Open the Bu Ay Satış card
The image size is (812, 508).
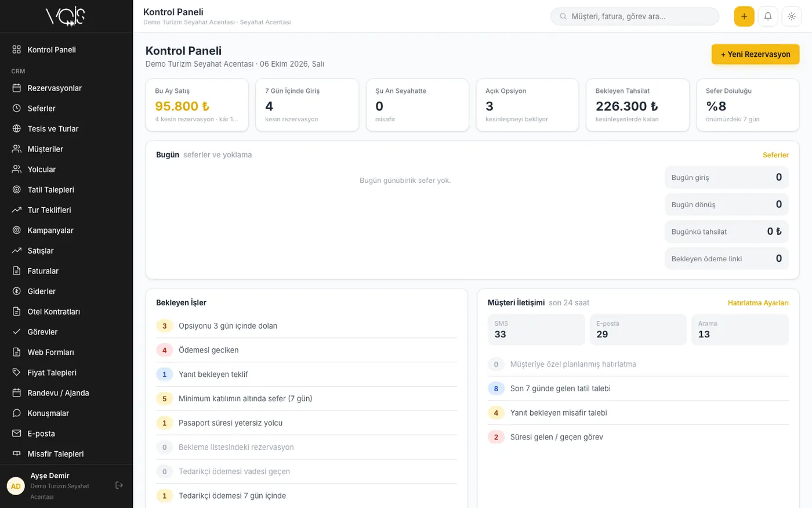[197, 105]
